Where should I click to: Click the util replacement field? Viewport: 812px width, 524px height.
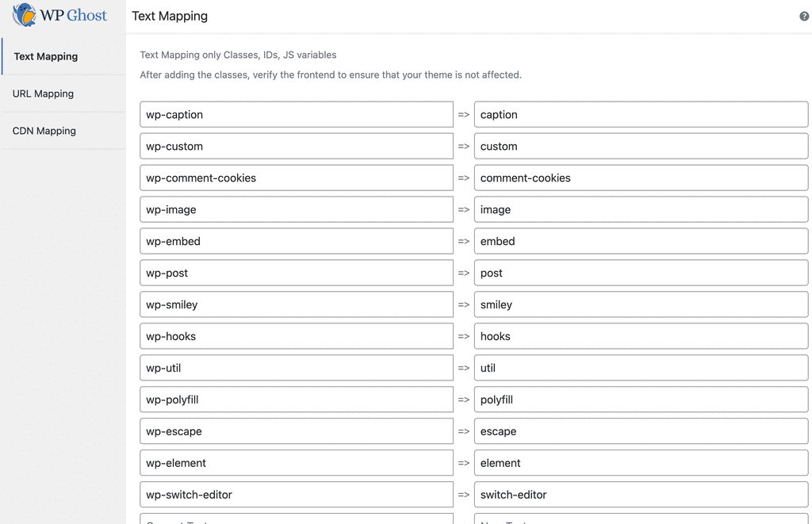click(x=641, y=368)
